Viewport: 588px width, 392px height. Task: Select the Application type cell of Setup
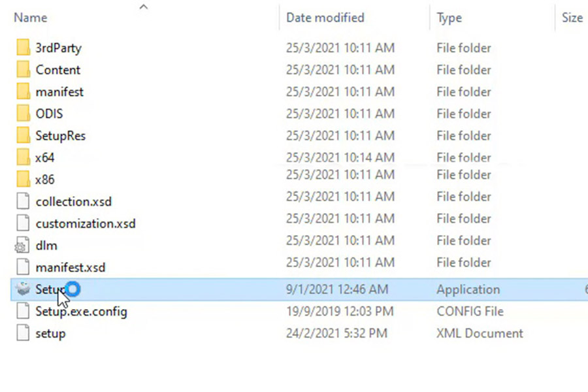(x=468, y=289)
